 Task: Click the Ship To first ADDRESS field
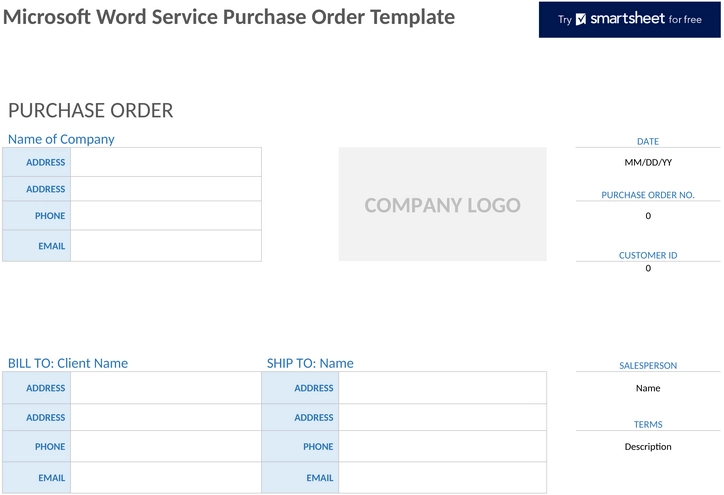pyautogui.click(x=442, y=388)
